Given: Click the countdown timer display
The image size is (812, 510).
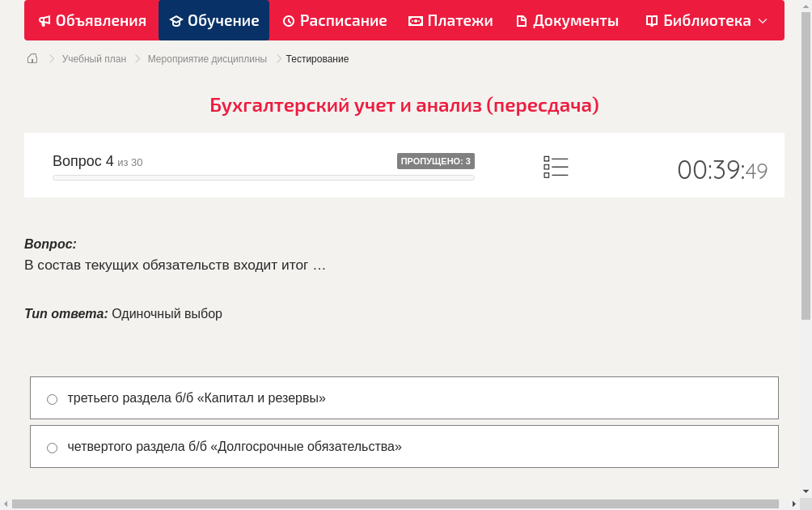Looking at the screenshot, I should tap(721, 170).
